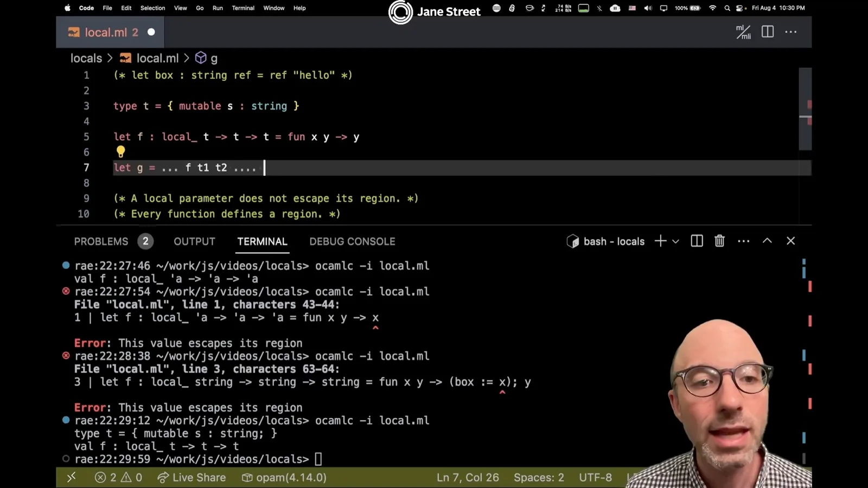Select the TERMINAL tab
The image size is (868, 488).
click(x=262, y=241)
